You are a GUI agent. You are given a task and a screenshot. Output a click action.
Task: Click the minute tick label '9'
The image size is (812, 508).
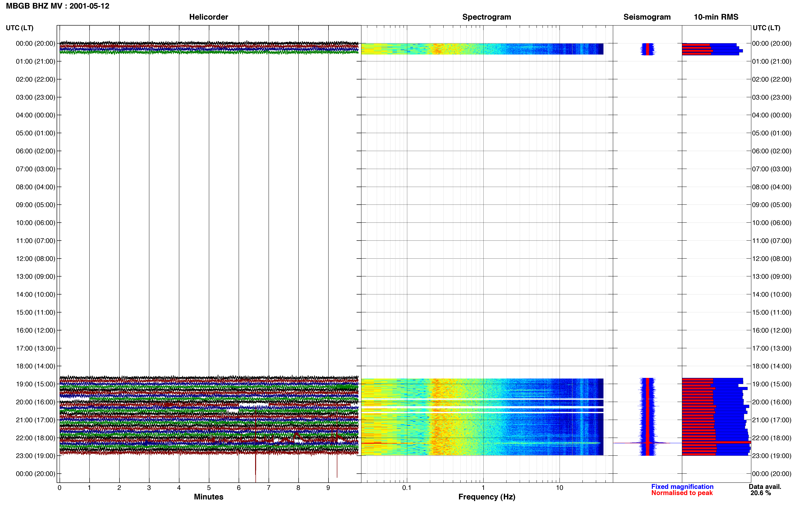click(x=328, y=488)
